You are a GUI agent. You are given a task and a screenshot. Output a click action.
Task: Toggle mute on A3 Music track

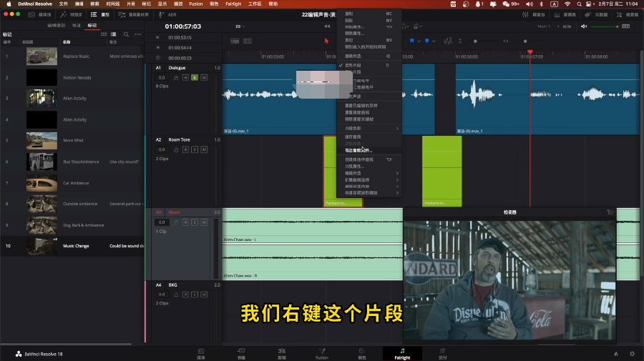(x=204, y=222)
